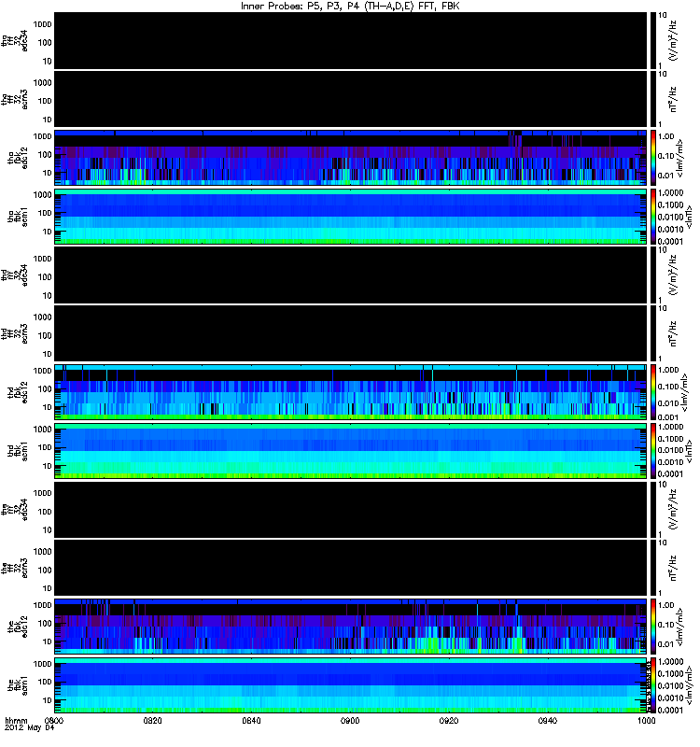The width and height of the screenshot is (700, 747).
Task: Select the thd fff 32 scm3 spectrogram panel
Action: [x=351, y=333]
